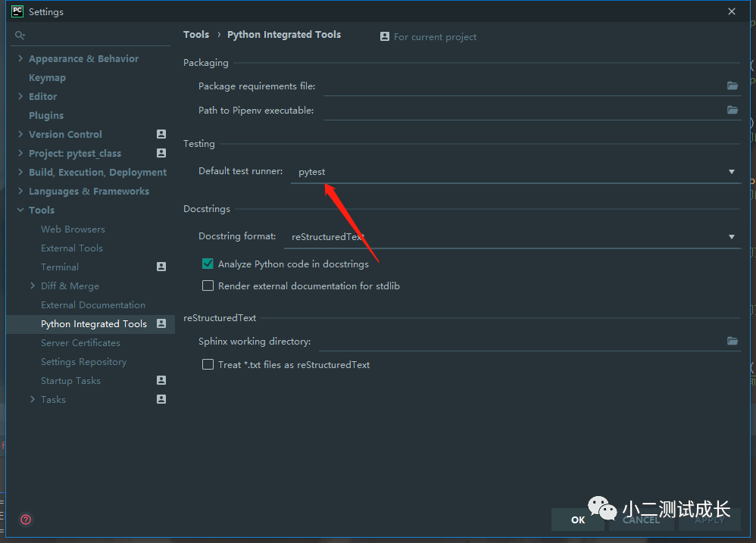Viewport: 756px width, 543px height.
Task: Click the Tools breadcrumb link
Action: [x=195, y=34]
